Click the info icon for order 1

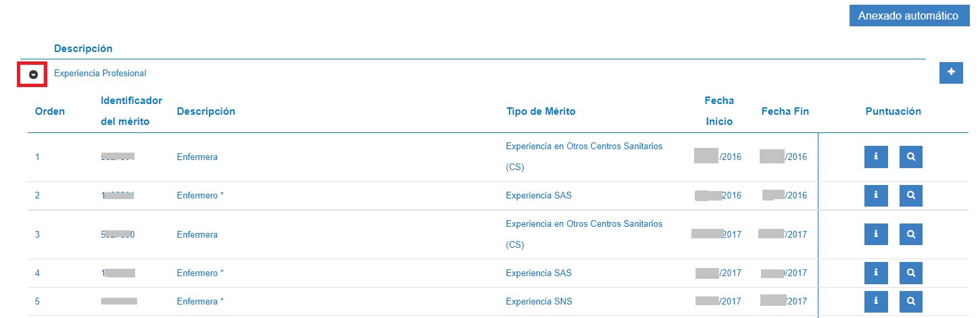click(x=876, y=157)
